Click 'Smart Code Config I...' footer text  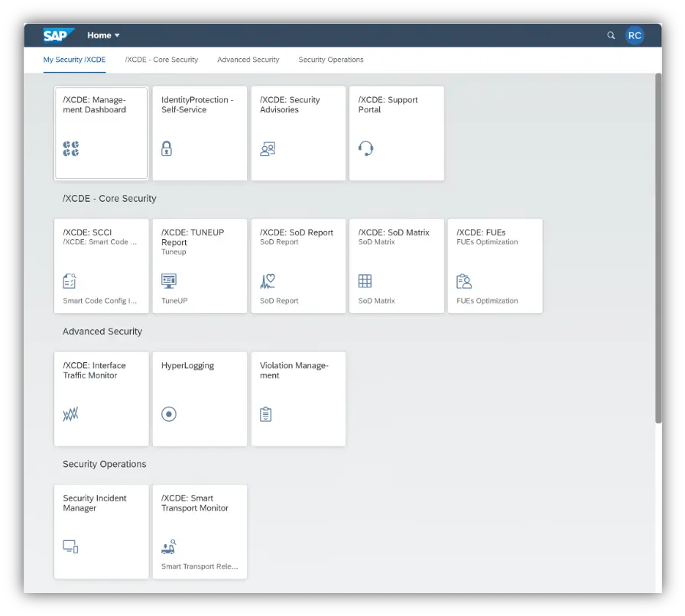(x=100, y=300)
